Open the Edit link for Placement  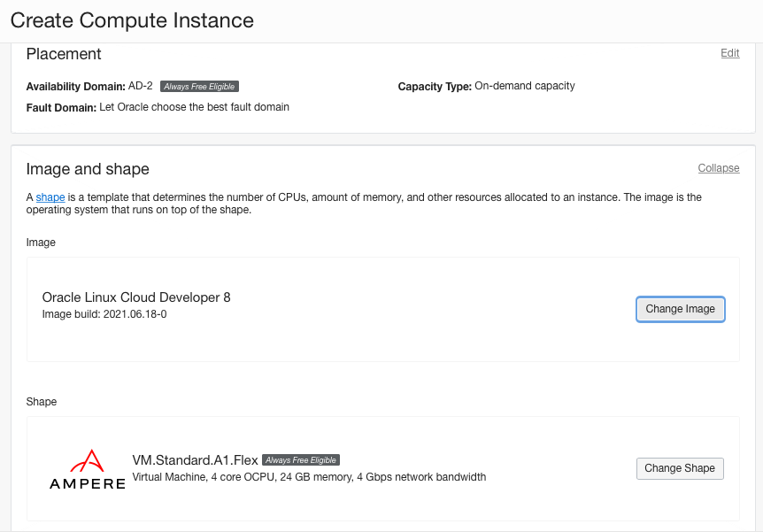730,53
